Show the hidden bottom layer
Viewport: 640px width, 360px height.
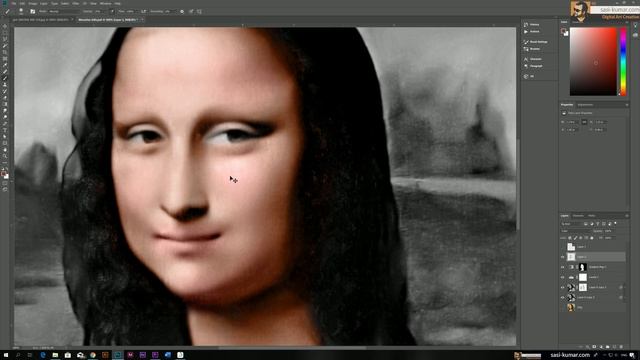pos(562,308)
